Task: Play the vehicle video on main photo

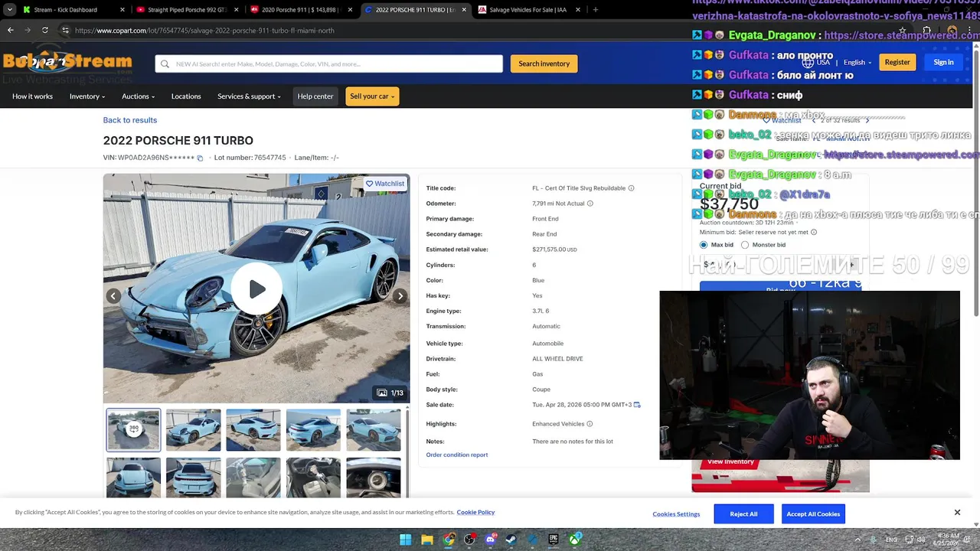Action: point(256,289)
